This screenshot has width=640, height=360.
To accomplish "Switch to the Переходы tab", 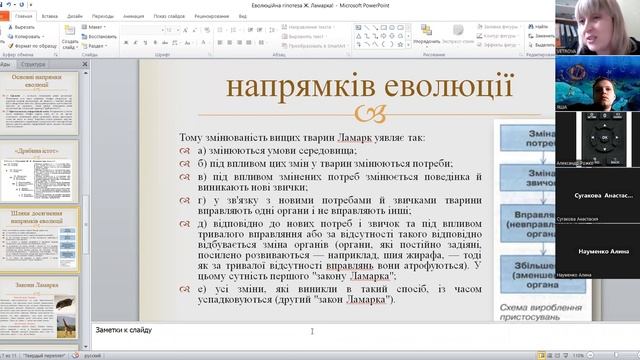I will point(102,16).
